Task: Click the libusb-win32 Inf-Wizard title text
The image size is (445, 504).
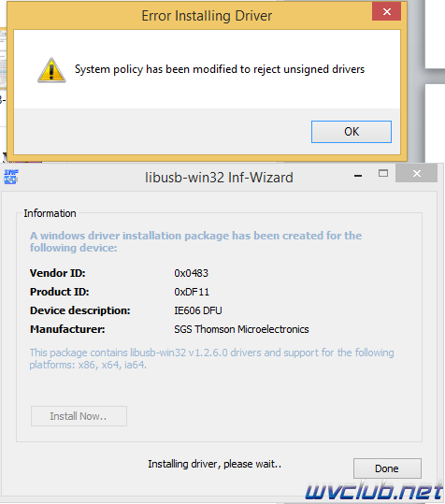Action: 219,178
